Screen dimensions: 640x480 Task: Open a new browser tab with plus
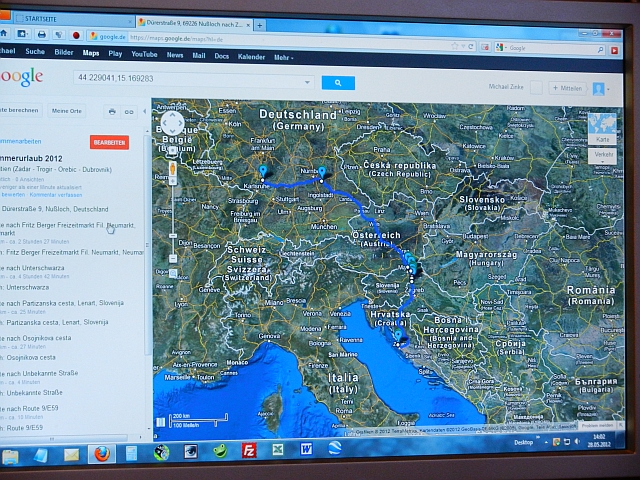click(x=260, y=26)
